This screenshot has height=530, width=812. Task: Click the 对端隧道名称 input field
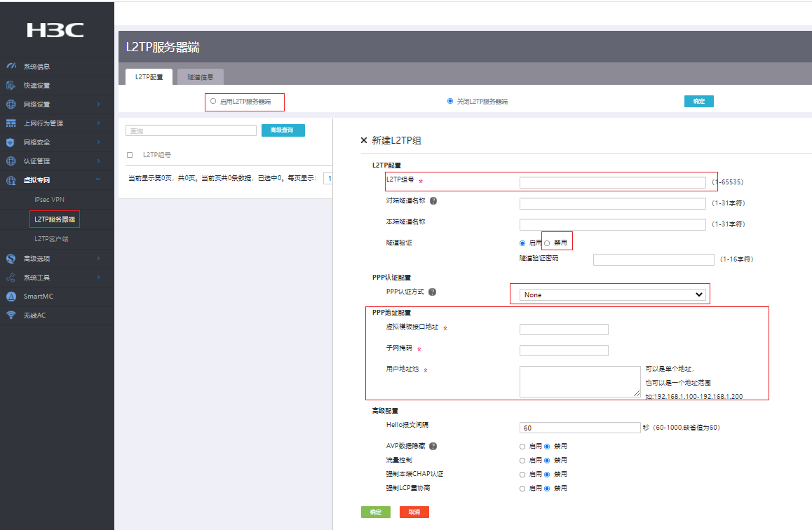point(613,203)
